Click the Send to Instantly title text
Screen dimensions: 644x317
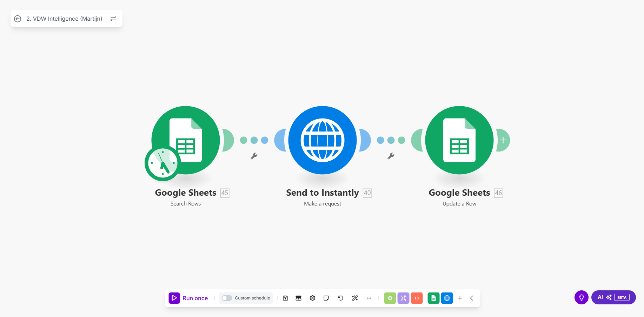323,193
